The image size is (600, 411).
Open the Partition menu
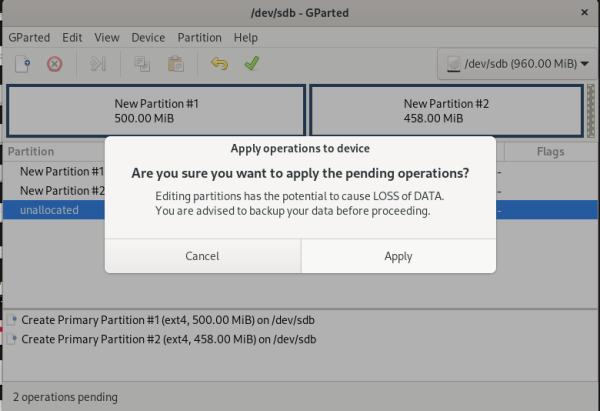tap(199, 37)
